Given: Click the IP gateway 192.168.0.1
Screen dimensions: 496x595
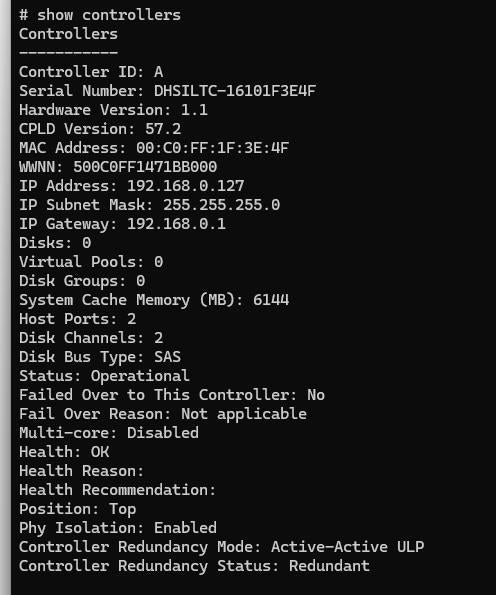Looking at the screenshot, I should tap(176, 224).
